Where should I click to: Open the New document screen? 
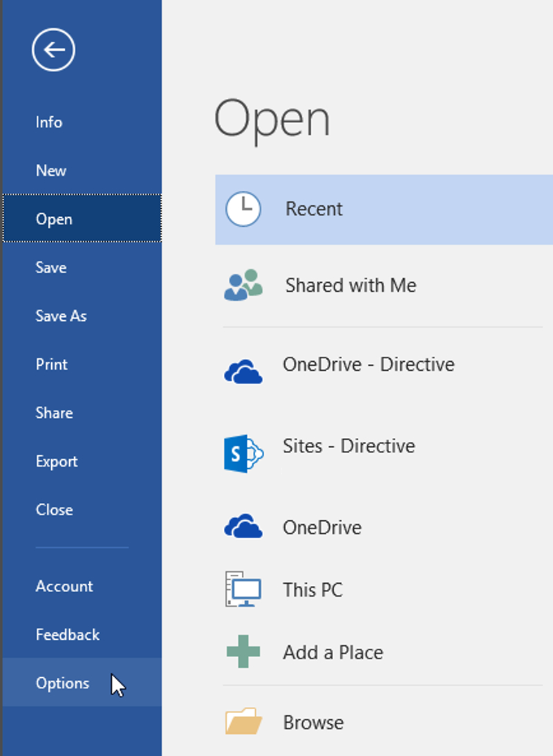click(51, 170)
